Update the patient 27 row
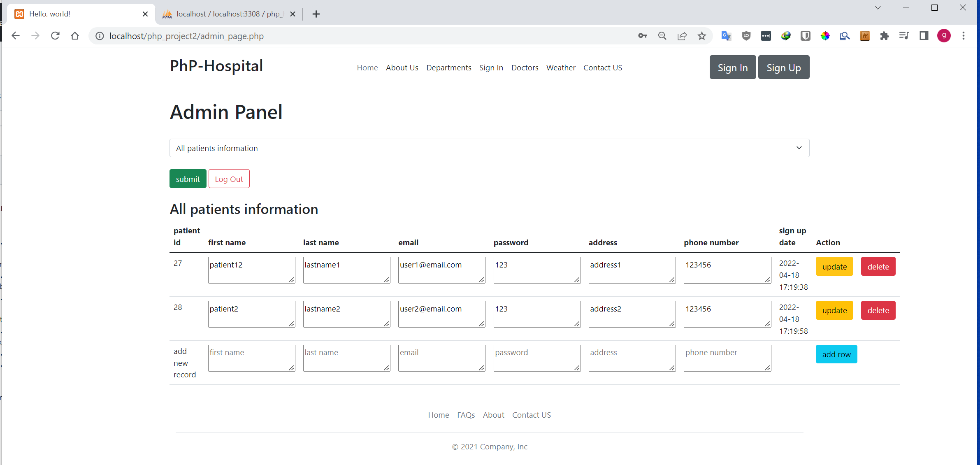This screenshot has height=465, width=980. (834, 266)
